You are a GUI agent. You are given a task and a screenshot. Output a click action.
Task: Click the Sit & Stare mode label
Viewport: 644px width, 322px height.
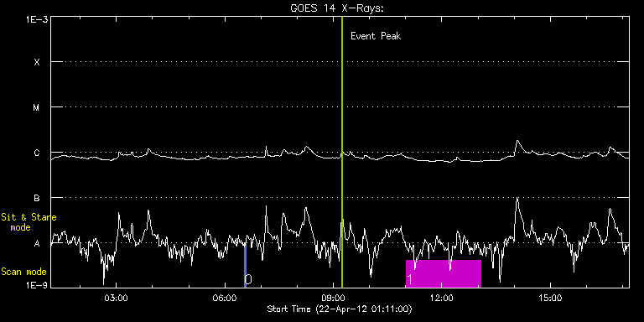29,222
